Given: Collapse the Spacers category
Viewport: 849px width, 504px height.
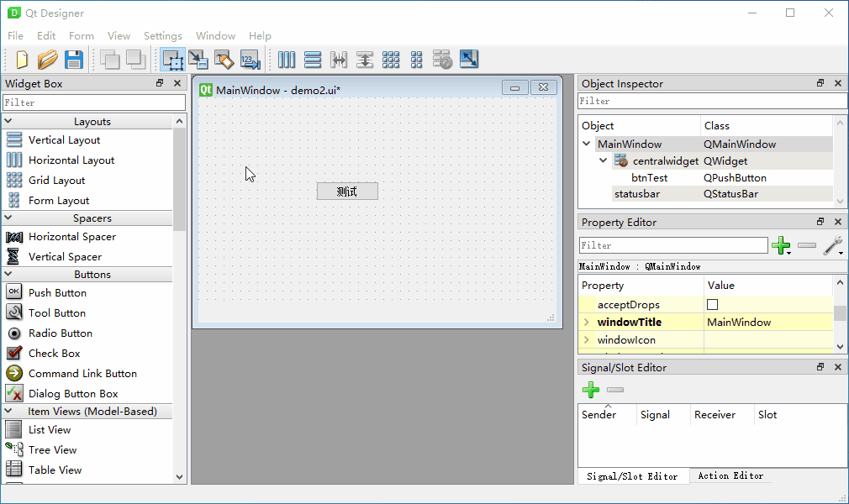Looking at the screenshot, I should tap(8, 218).
